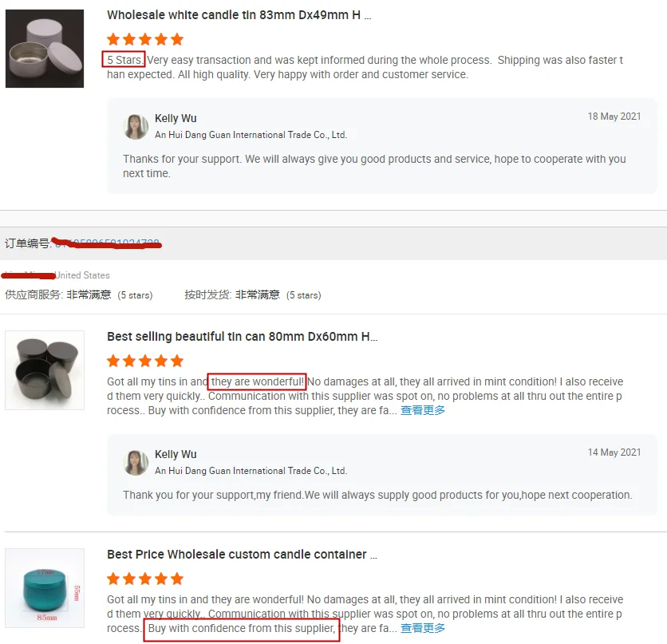This screenshot has height=644, width=667.
Task: Click the star rating under white candle tin
Action: [x=145, y=39]
